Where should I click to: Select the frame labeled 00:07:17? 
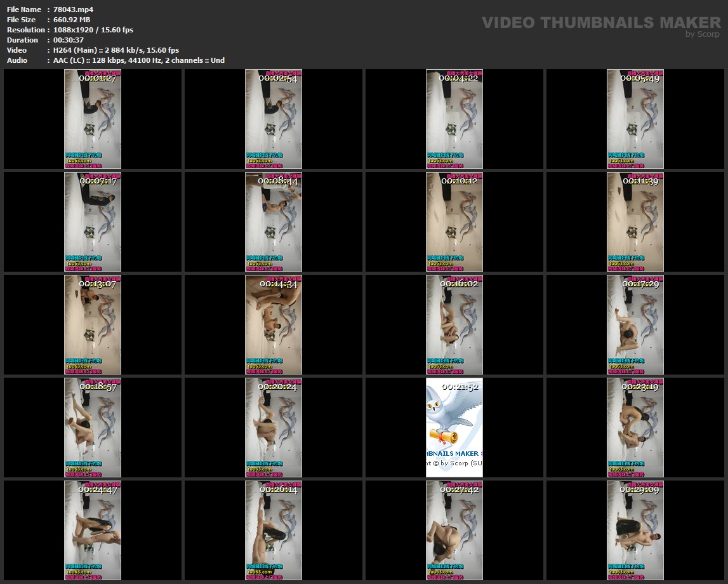coord(93,222)
